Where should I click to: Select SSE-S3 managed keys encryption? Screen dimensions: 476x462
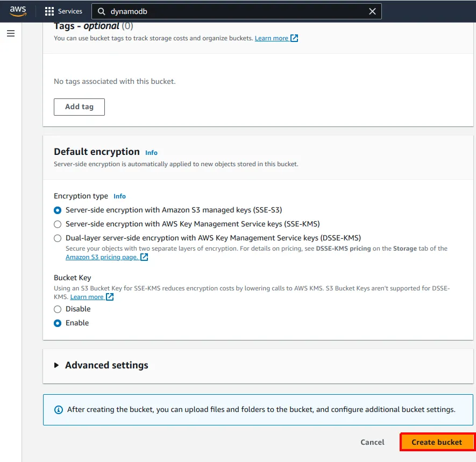[58, 210]
